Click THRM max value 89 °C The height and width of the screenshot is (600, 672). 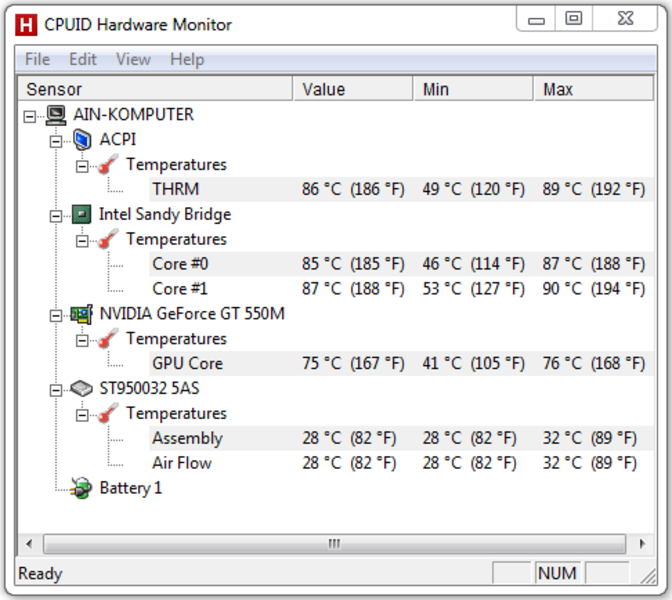[562, 189]
